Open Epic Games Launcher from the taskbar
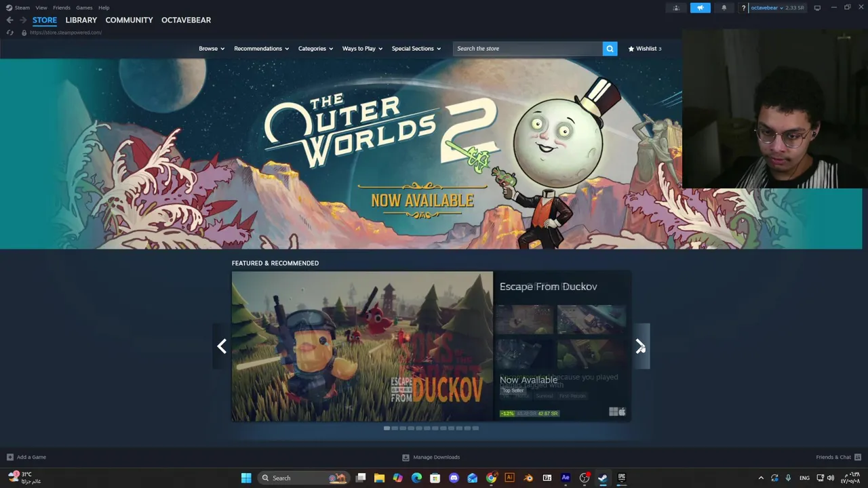The width and height of the screenshot is (868, 488). [x=621, y=478]
